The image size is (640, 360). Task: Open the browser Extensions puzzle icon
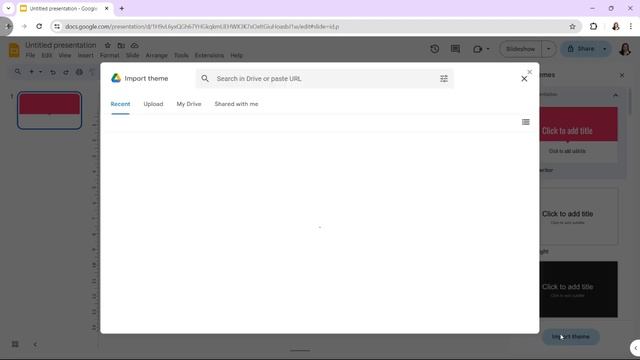point(593,27)
